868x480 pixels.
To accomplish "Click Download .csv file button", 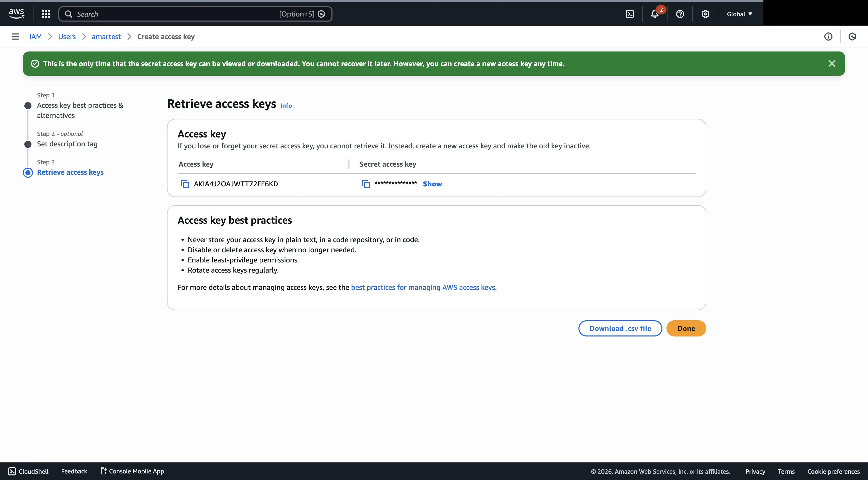I will click(x=620, y=328).
